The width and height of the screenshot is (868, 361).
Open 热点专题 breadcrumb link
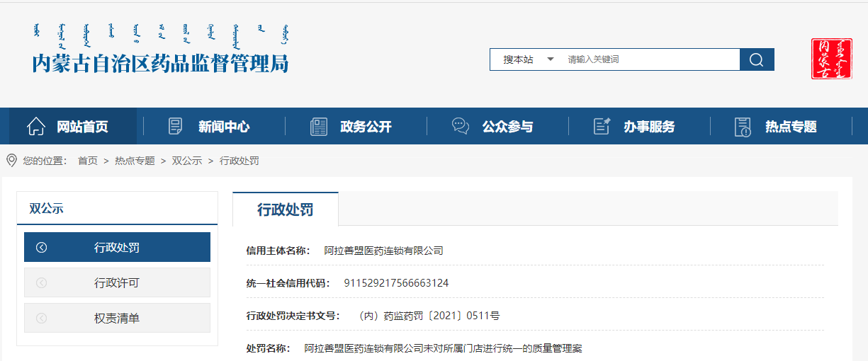pyautogui.click(x=135, y=161)
